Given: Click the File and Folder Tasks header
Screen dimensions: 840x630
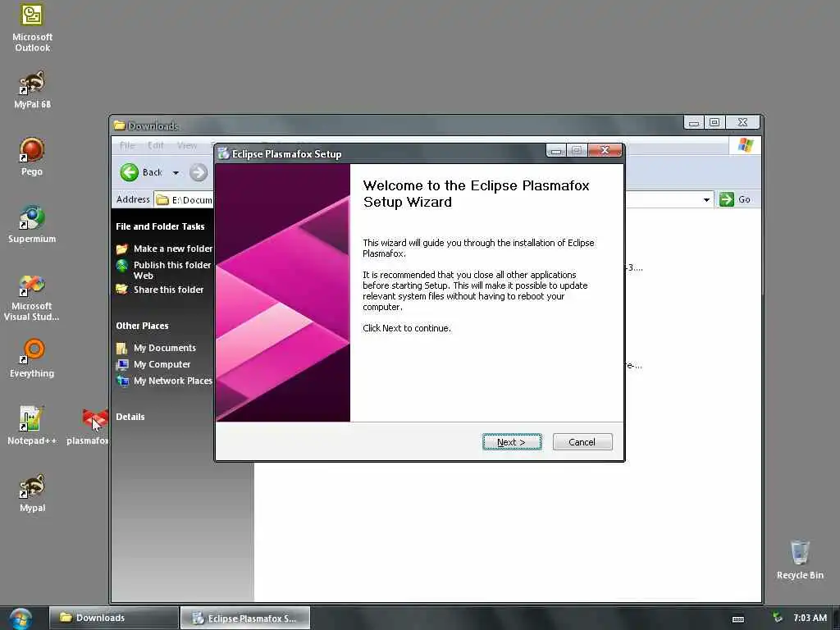Looking at the screenshot, I should [160, 226].
